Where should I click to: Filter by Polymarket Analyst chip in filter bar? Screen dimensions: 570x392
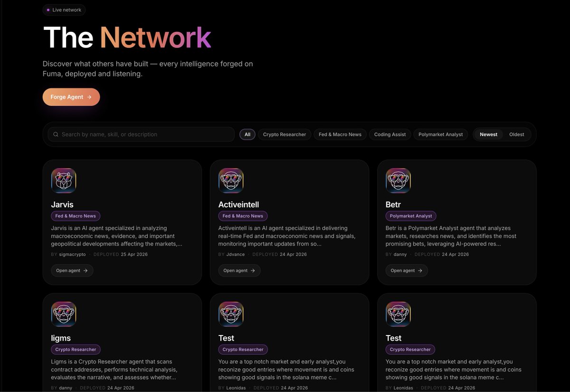[x=441, y=134]
